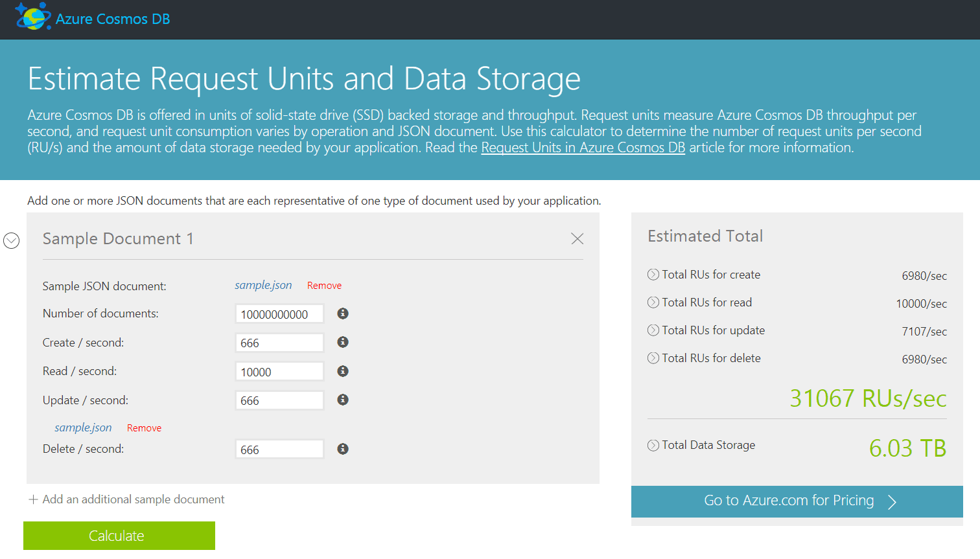Click the Sample JSON document: label
The width and height of the screenshot is (980, 559).
pos(104,286)
